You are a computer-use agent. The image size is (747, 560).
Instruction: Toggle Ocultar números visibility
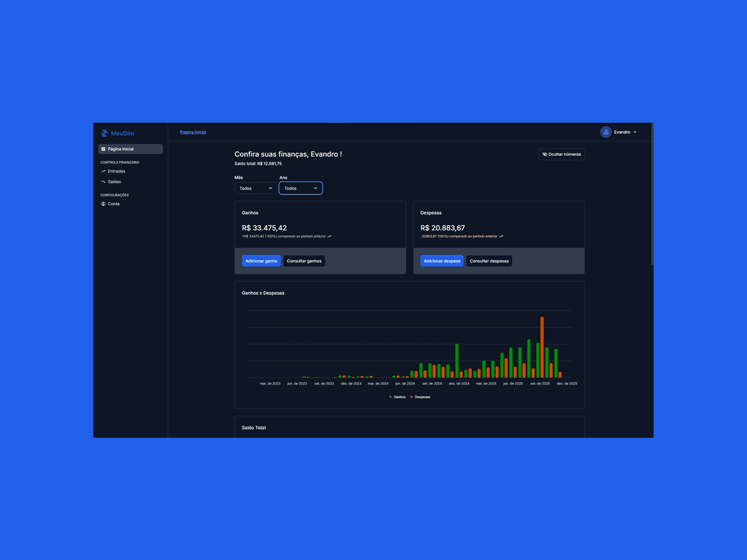pos(561,154)
